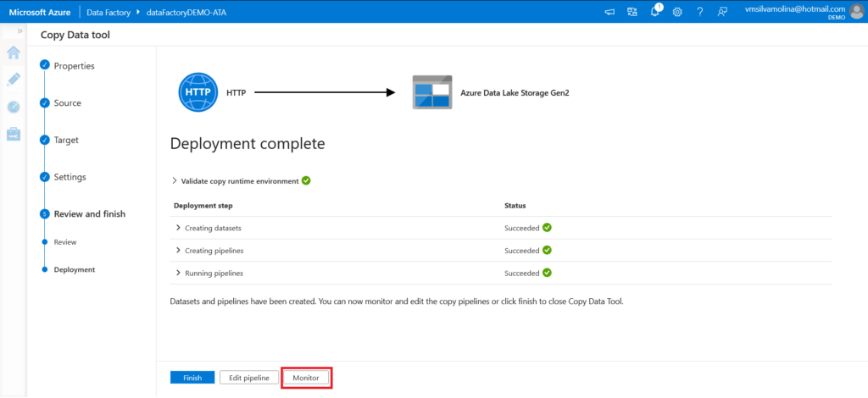This screenshot has height=398, width=868.
Task: Open the announcements megaphone icon
Action: (x=609, y=12)
